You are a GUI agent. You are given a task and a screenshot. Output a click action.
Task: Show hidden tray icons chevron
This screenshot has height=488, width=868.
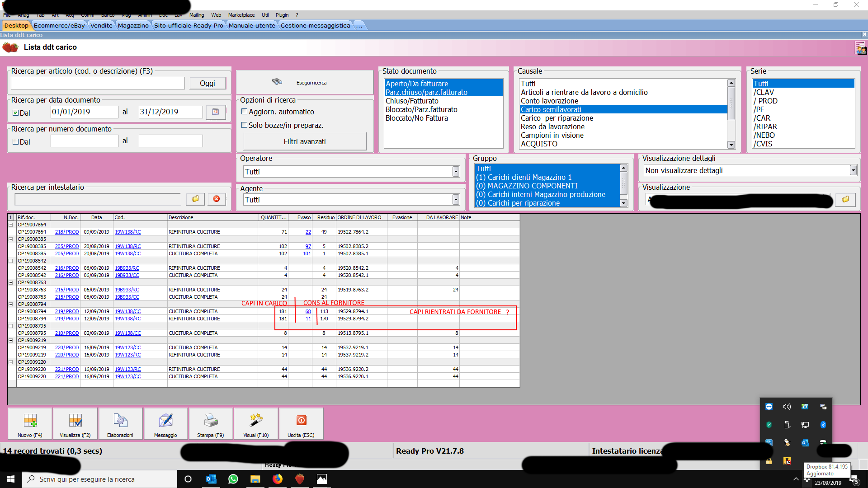(796, 479)
